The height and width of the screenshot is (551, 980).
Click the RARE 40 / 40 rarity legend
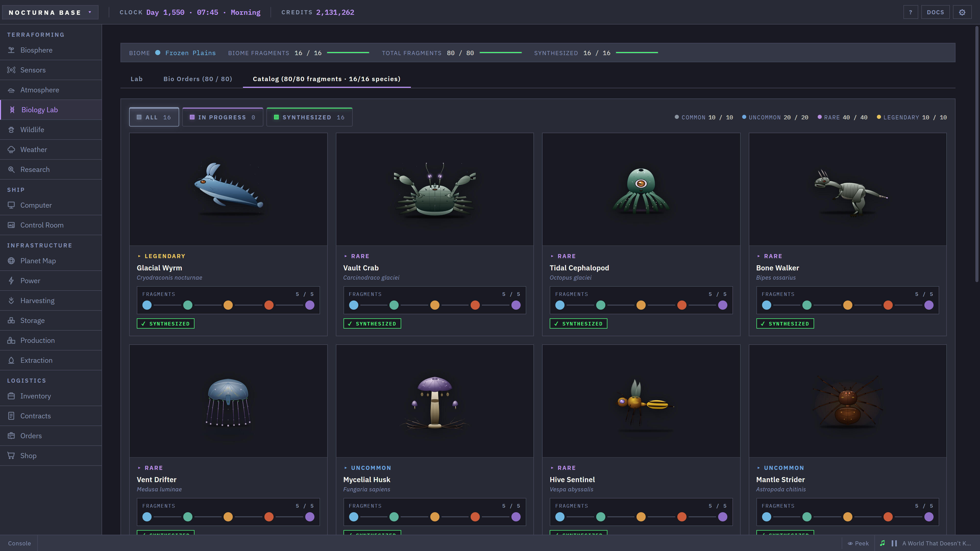coord(842,117)
